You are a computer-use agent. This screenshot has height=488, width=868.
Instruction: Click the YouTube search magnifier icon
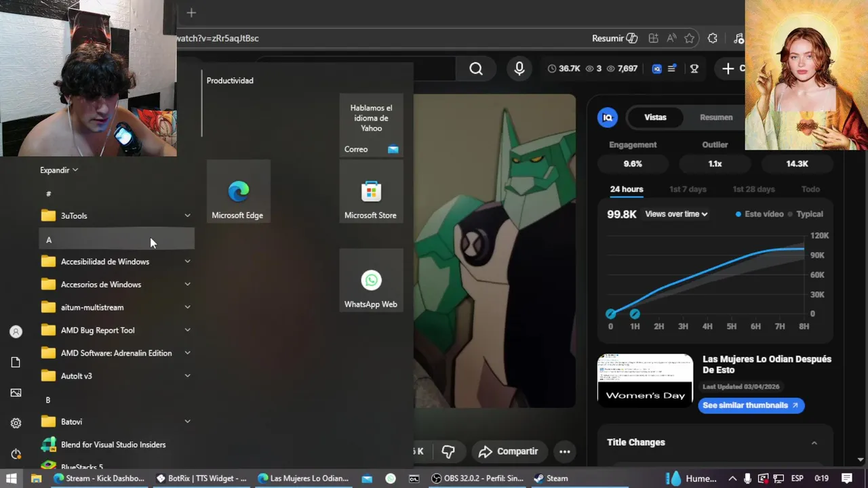click(476, 68)
